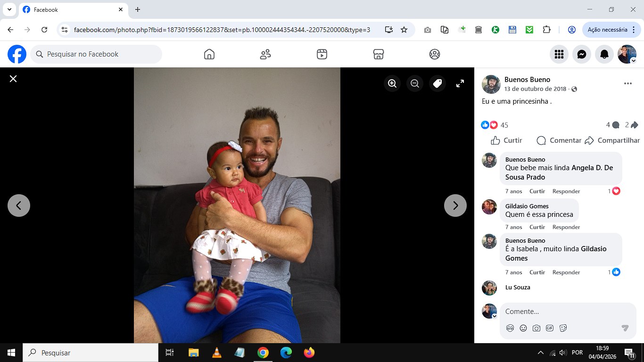Click Compartilhar to share the post

coord(612,140)
